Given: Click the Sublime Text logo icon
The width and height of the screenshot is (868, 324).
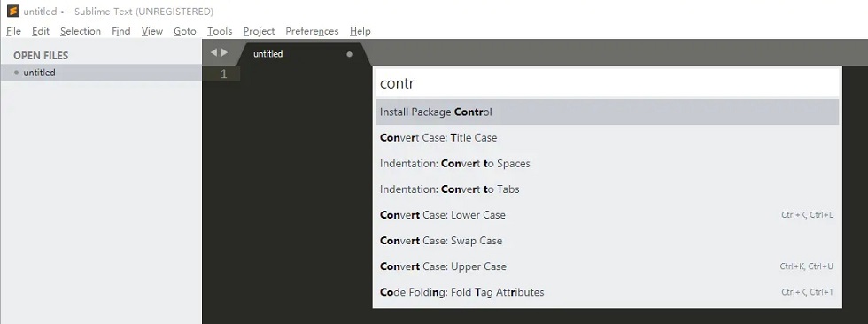Looking at the screenshot, I should tap(12, 11).
